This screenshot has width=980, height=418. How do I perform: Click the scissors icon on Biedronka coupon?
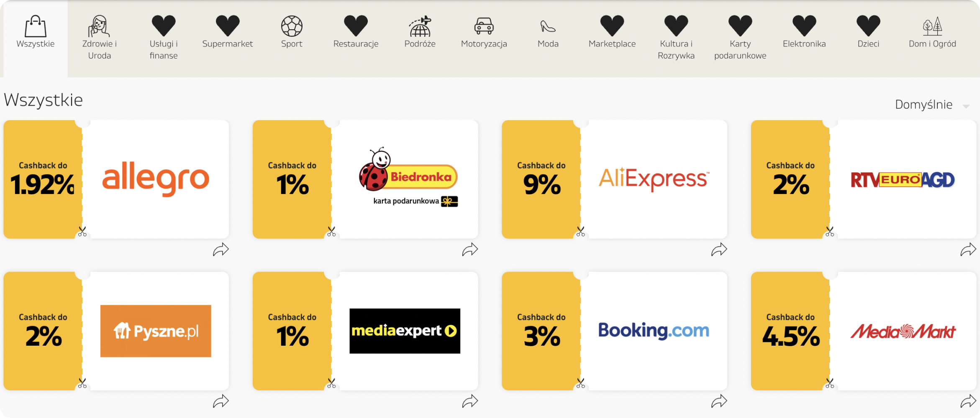click(x=331, y=232)
